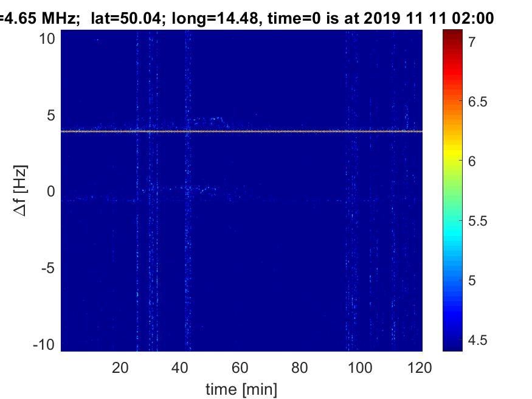This screenshot has height=399, width=532.
Task: Click the colorbar tick label 4.5
Action: pos(477,339)
